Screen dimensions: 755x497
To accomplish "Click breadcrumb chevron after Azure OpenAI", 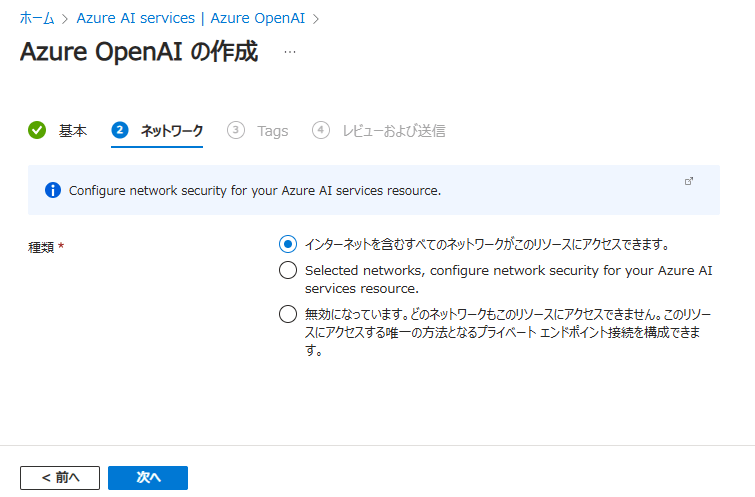I will coord(316,19).
